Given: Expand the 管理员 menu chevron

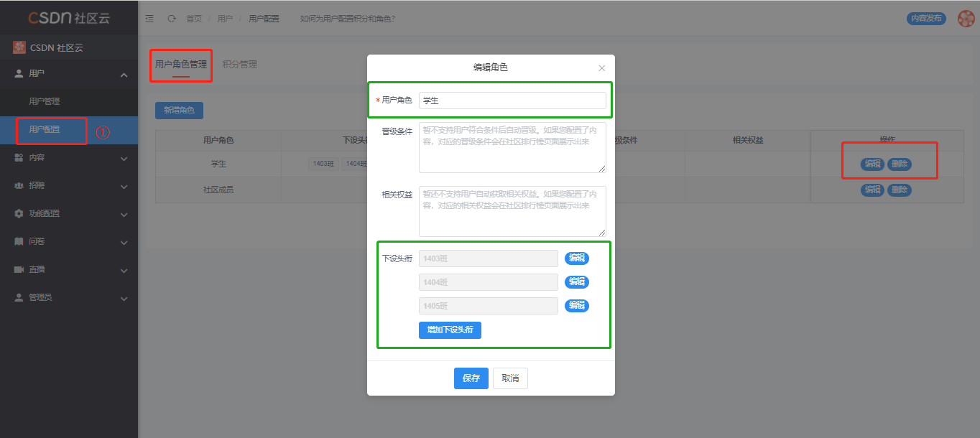Looking at the screenshot, I should tap(124, 298).
